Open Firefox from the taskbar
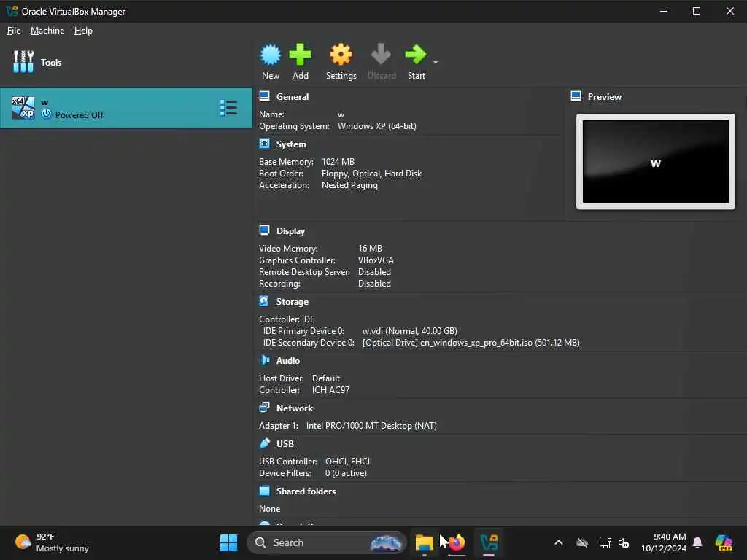This screenshot has width=747, height=560. coord(457,542)
